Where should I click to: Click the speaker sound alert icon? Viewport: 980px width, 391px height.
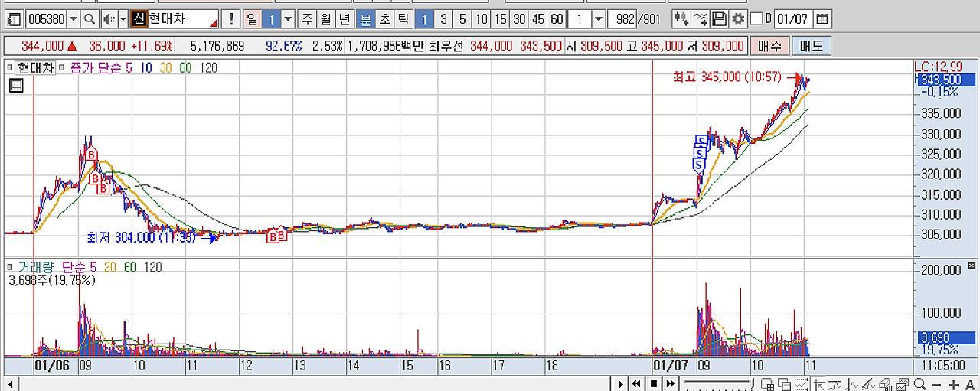[x=107, y=19]
